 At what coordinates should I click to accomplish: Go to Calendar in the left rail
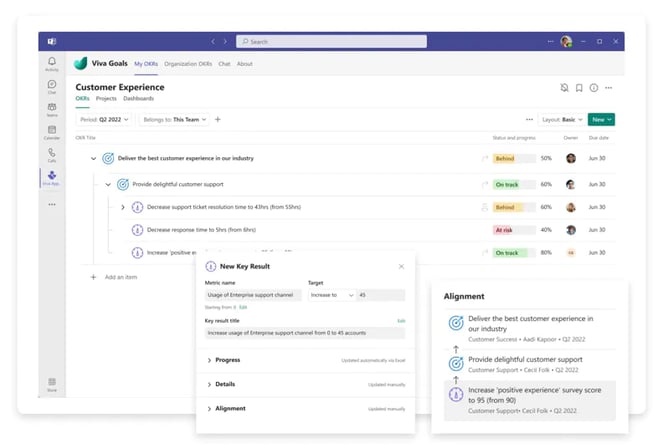52,131
